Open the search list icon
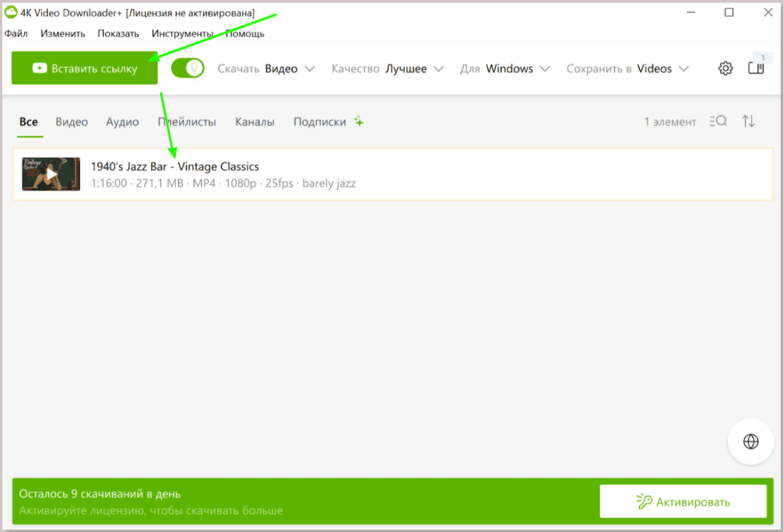Image resolution: width=783 pixels, height=532 pixels. pos(718,121)
